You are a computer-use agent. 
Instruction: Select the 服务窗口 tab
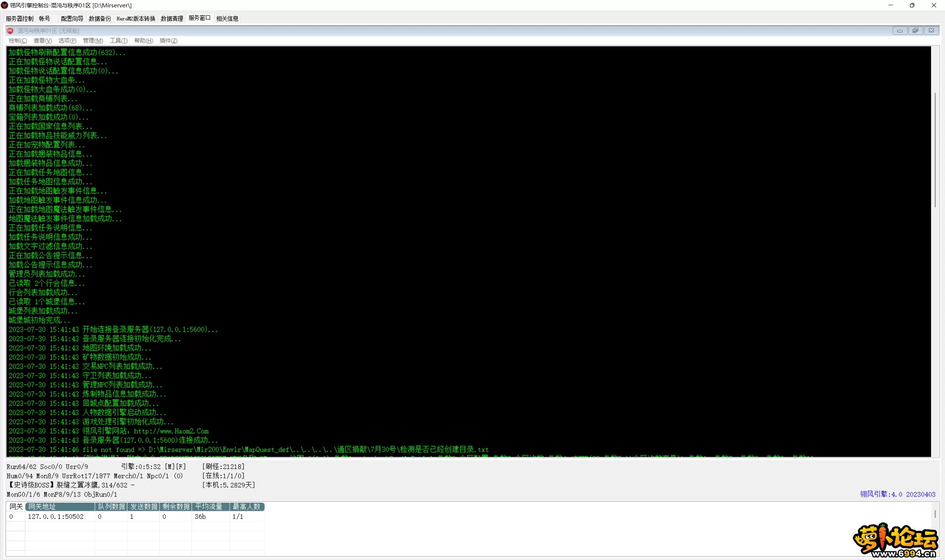[x=200, y=18]
